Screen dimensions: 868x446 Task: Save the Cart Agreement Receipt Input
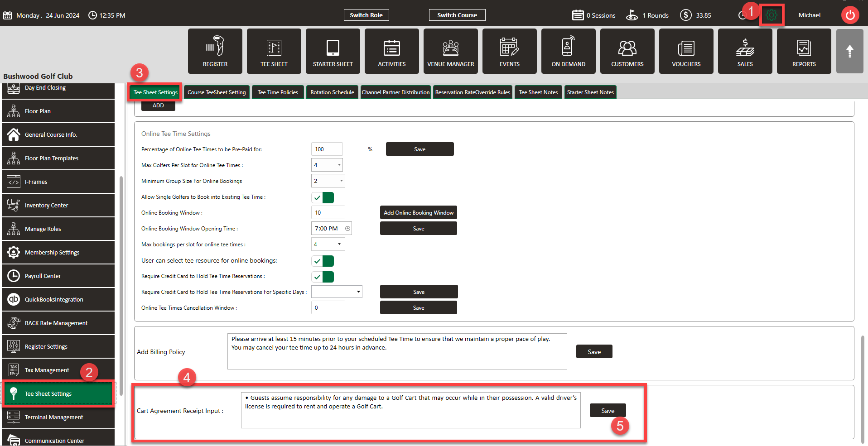tap(607, 410)
